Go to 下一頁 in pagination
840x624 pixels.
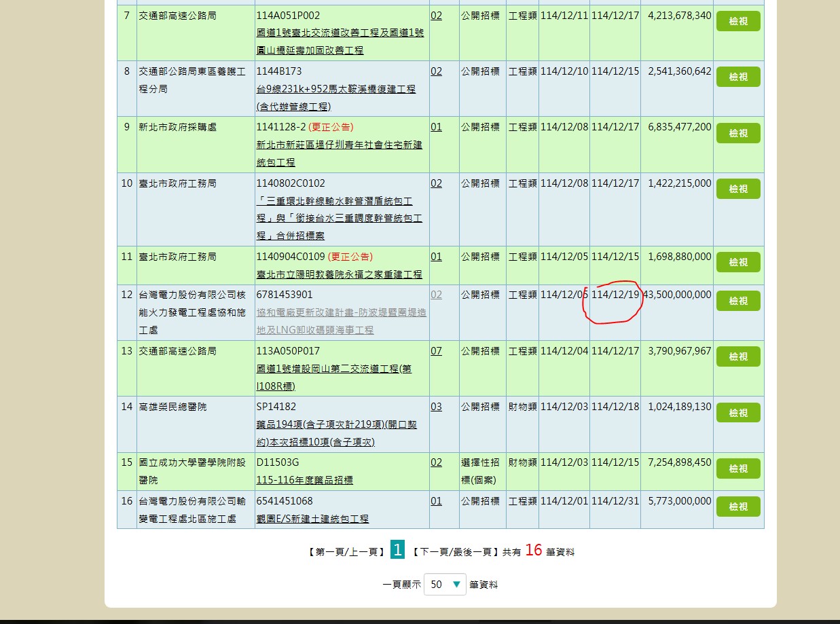437,553
